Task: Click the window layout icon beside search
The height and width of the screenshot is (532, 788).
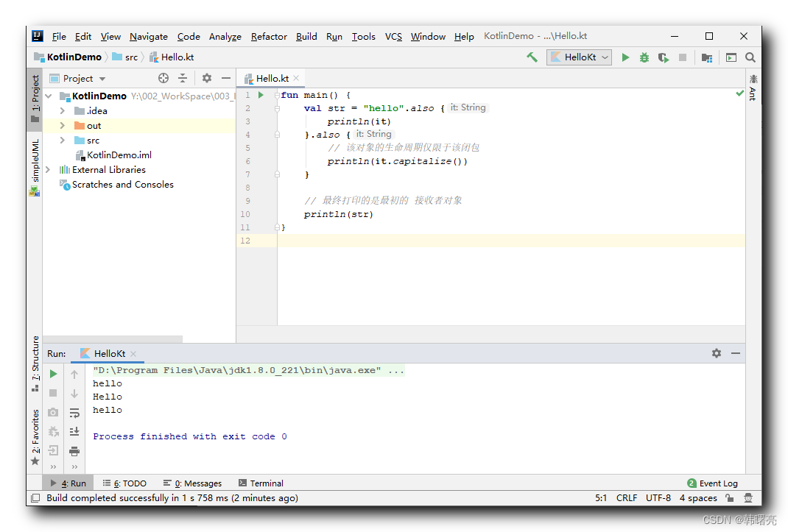Action: click(x=731, y=57)
